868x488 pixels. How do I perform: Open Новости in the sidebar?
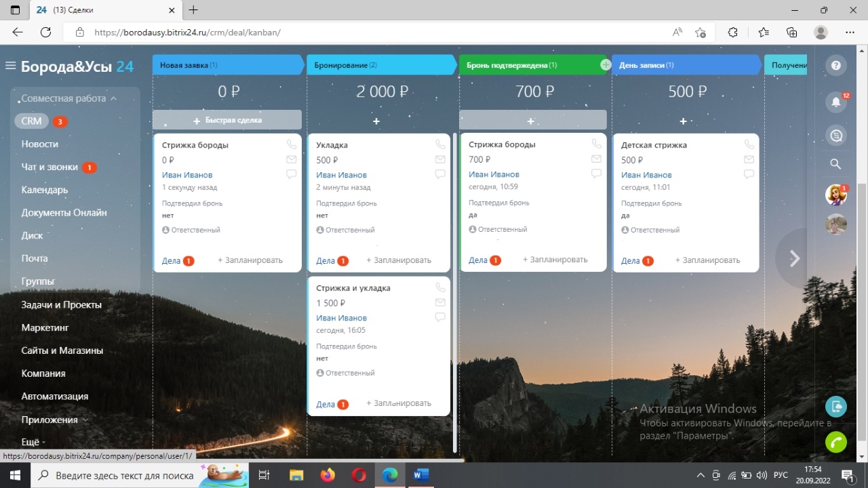click(x=40, y=144)
